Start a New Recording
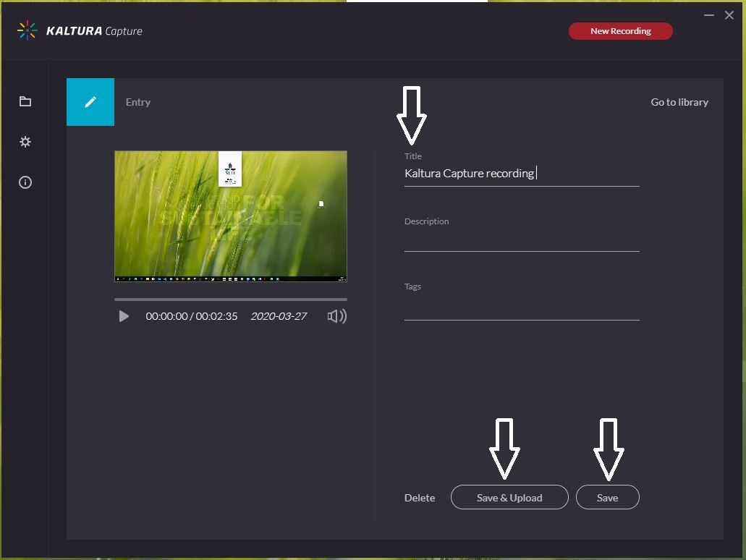The width and height of the screenshot is (746, 560). (x=620, y=31)
